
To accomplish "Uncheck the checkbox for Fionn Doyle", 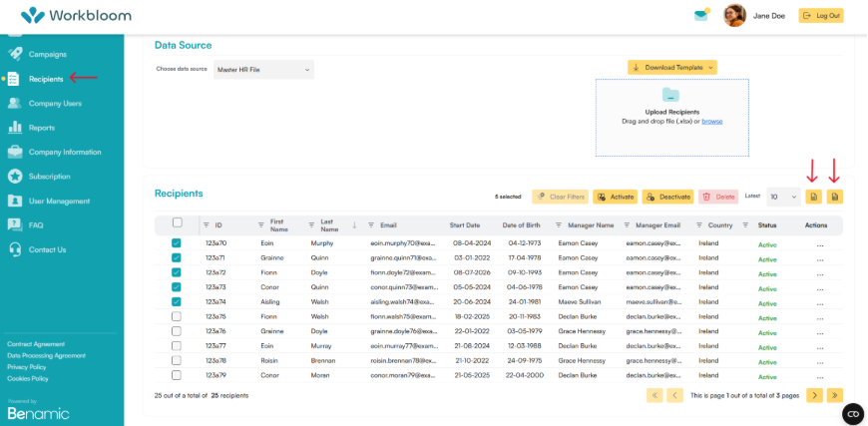I will 176,272.
